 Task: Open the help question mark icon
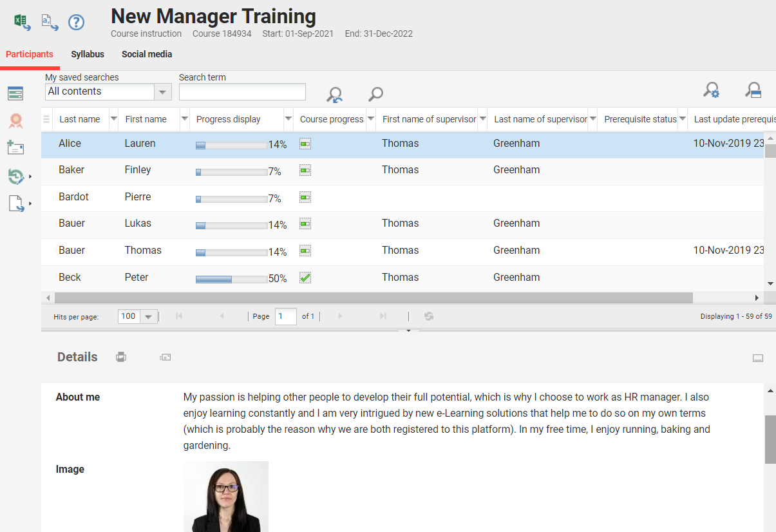[x=76, y=23]
